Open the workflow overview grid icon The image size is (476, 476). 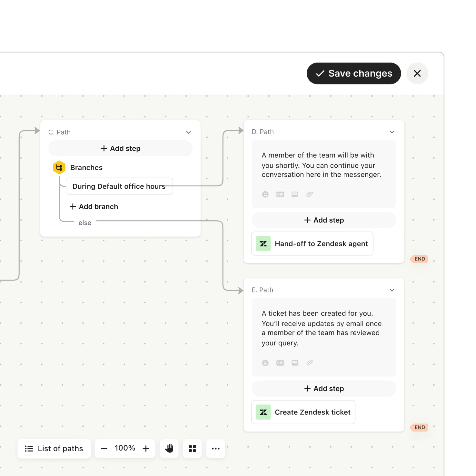tap(192, 448)
